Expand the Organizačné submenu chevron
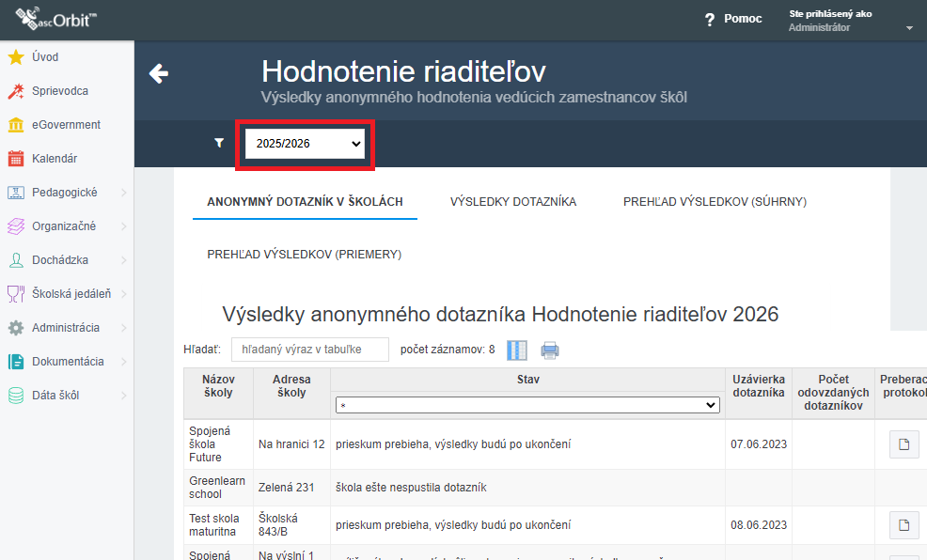 123,226
